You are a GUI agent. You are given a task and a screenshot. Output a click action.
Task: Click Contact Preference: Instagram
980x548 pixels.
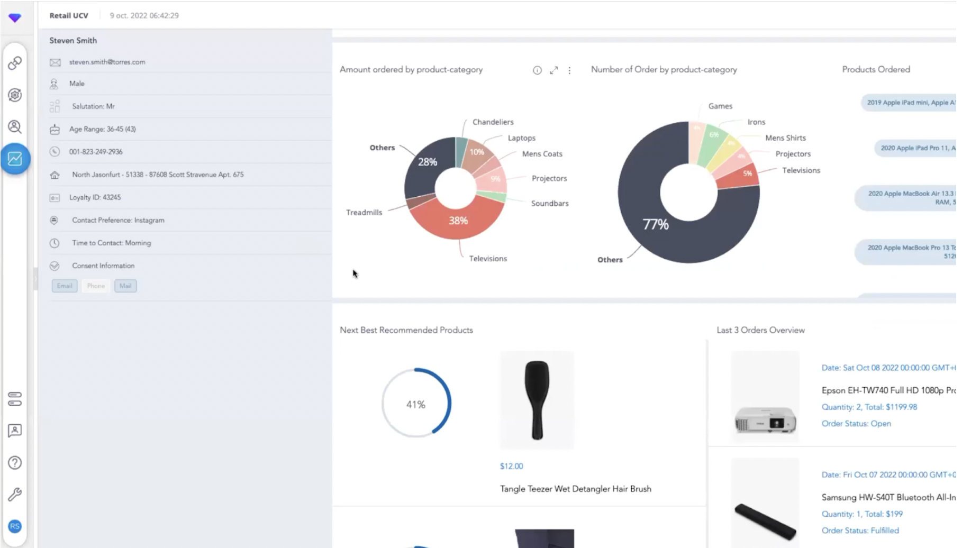coord(118,220)
